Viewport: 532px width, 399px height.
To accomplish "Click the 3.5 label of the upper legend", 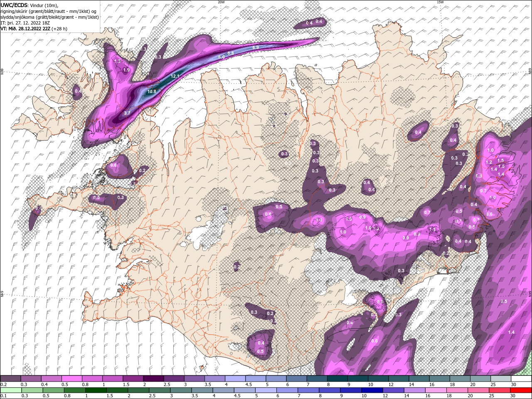I will coord(208,384).
